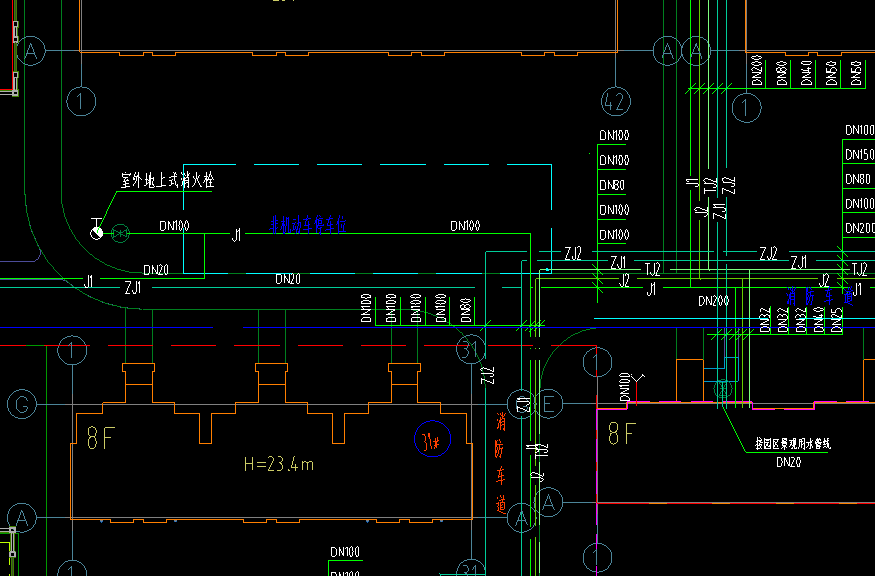Click the Y-shaped symbol beside vertical DN100
The height and width of the screenshot is (576, 875).
(637, 388)
